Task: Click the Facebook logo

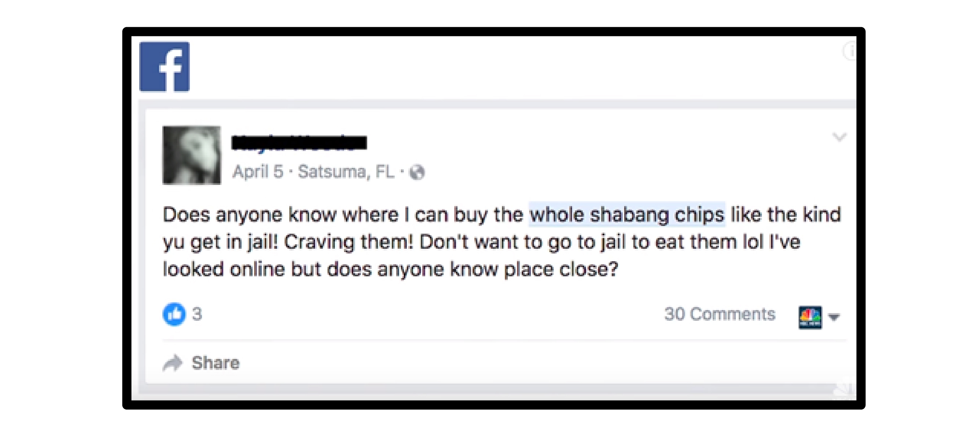Action: [x=164, y=67]
